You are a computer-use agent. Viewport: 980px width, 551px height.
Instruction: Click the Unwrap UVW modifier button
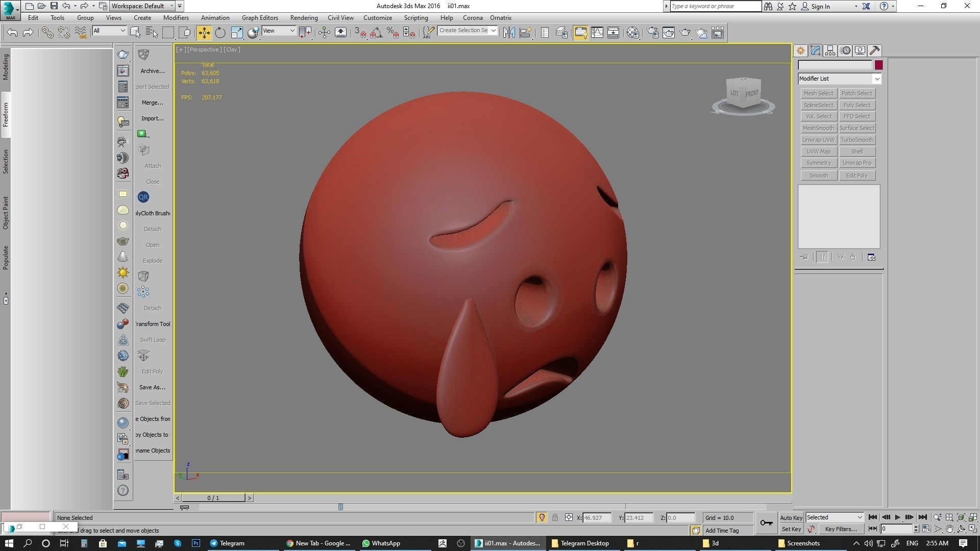818,140
